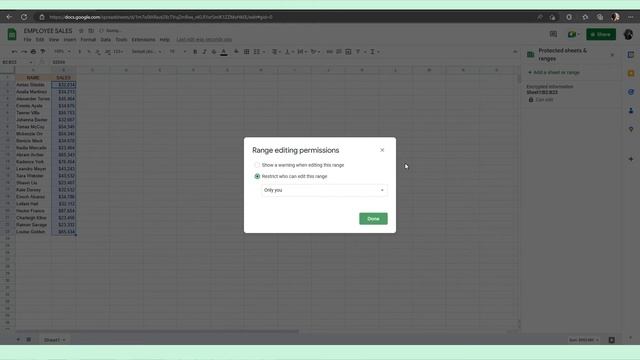
Task: Open the Borders tool
Action: point(247,52)
